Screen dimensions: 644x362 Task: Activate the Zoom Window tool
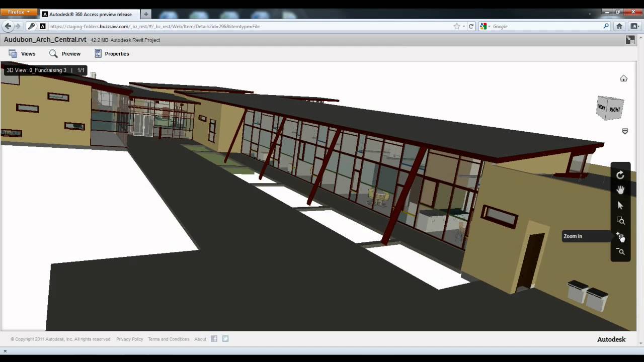tap(620, 220)
